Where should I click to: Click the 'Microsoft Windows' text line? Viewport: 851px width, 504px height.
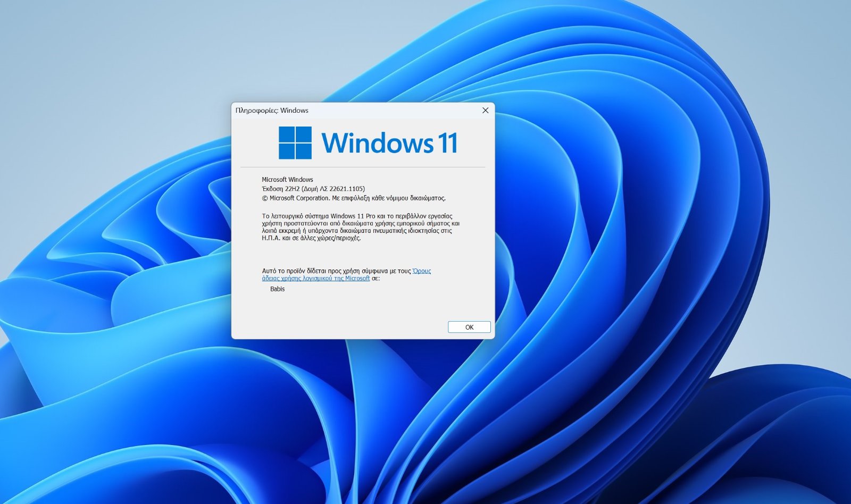tap(287, 180)
